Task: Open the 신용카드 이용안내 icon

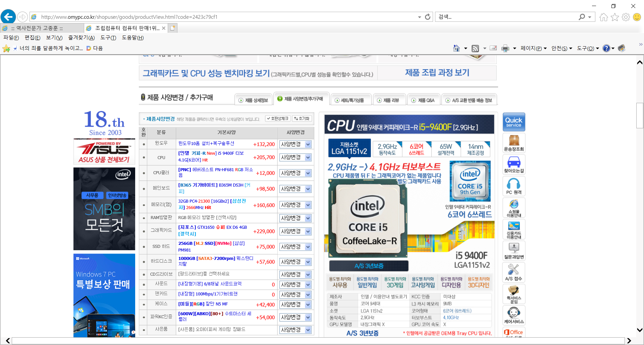Action: pyautogui.click(x=514, y=229)
